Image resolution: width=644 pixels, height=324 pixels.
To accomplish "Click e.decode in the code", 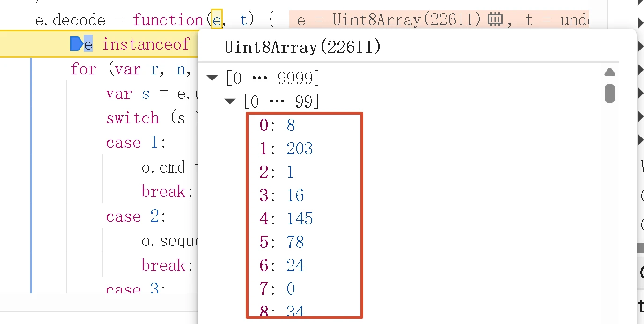I will coord(70,20).
